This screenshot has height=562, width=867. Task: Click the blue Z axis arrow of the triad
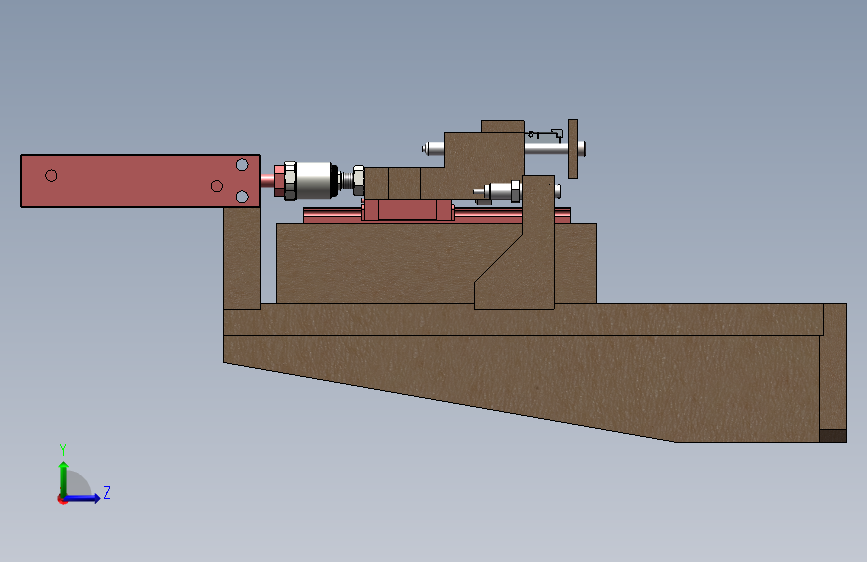click(x=83, y=498)
